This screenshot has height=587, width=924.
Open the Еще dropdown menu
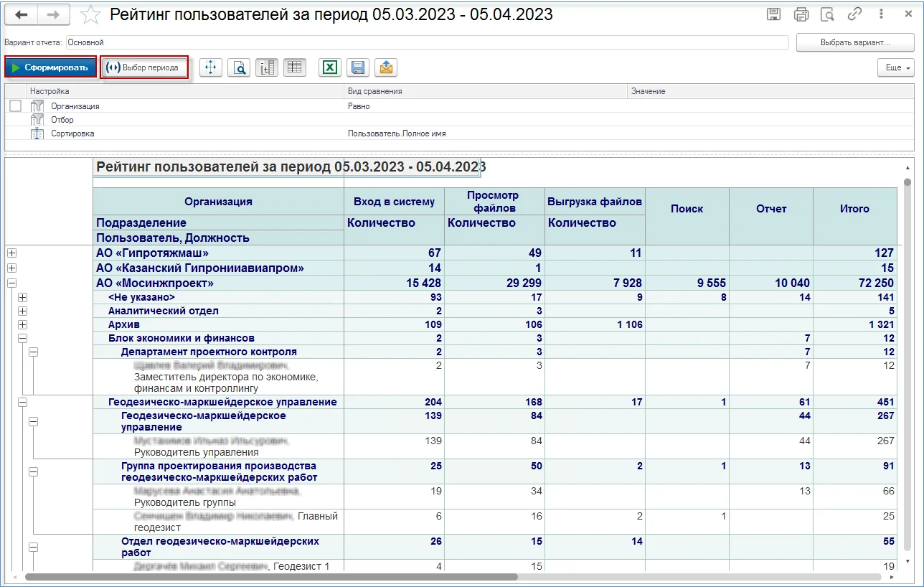pos(895,67)
